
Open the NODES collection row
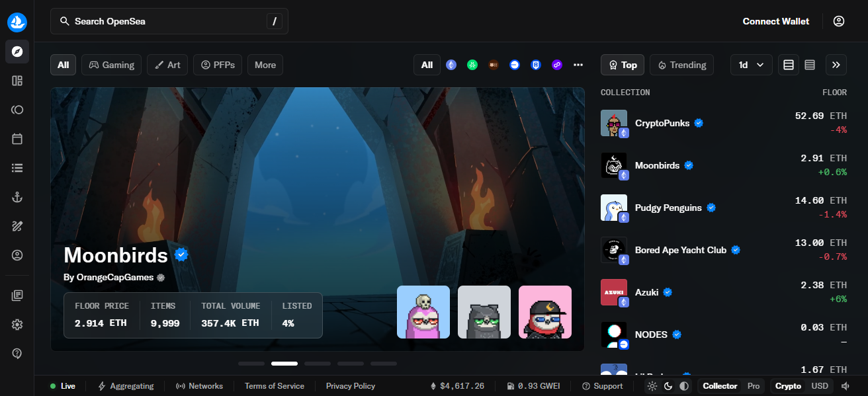coord(724,335)
